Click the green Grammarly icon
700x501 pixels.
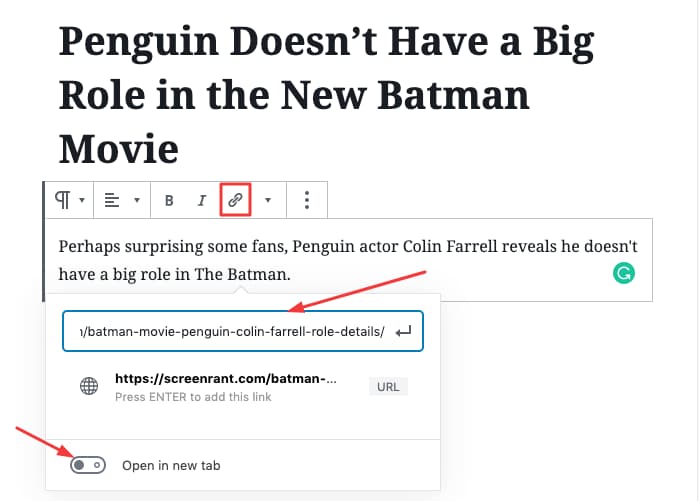coord(624,273)
